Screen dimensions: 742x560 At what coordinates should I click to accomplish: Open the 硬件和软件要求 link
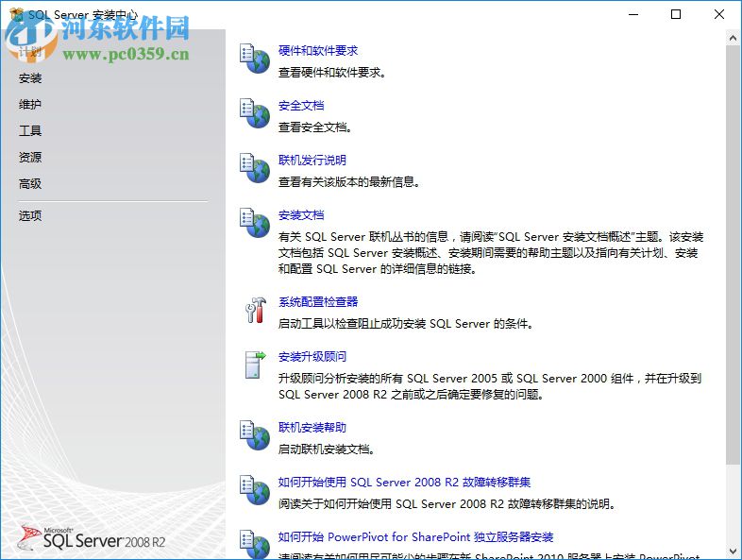(318, 51)
